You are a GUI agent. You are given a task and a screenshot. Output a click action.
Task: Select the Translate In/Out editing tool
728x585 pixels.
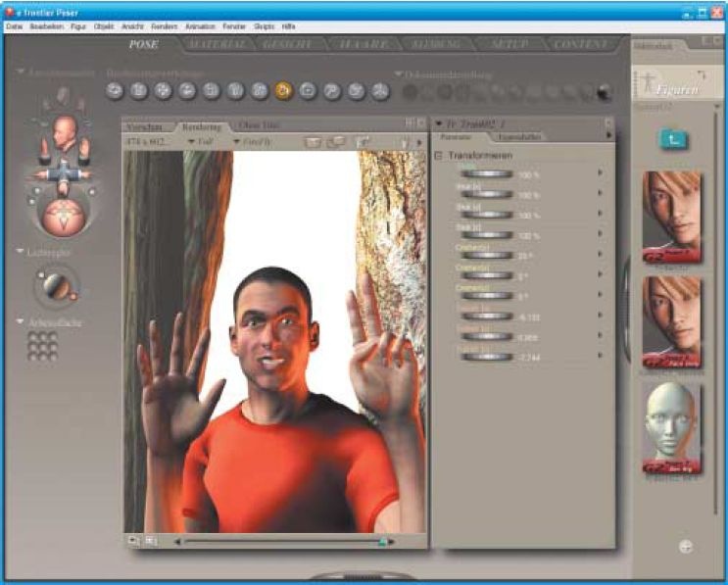pos(187,91)
